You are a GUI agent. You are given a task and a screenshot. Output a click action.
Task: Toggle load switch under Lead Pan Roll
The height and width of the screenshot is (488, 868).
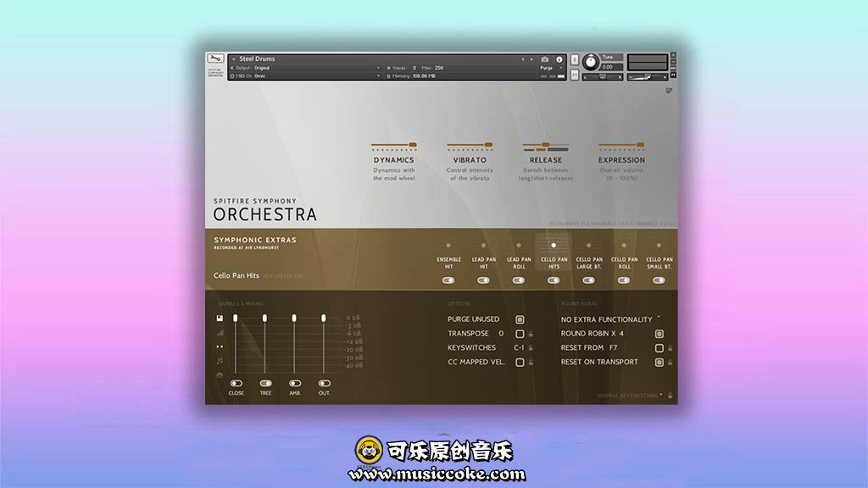click(519, 280)
